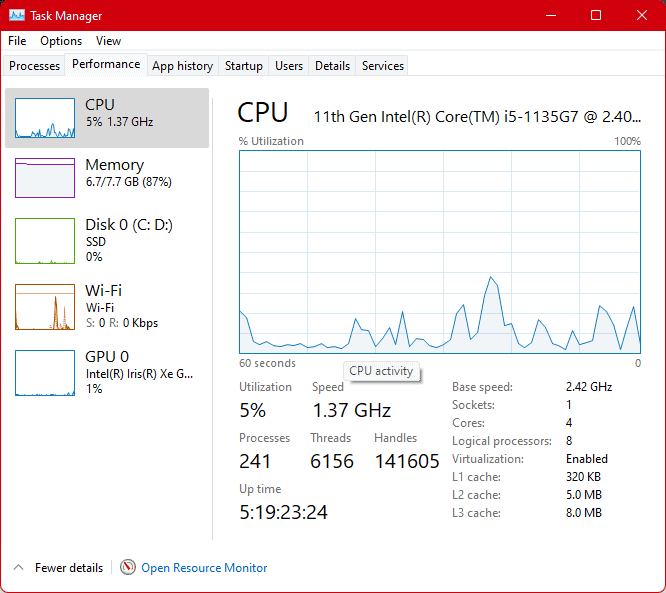
Task: Click the Virtualization Enabled value
Action: (587, 459)
